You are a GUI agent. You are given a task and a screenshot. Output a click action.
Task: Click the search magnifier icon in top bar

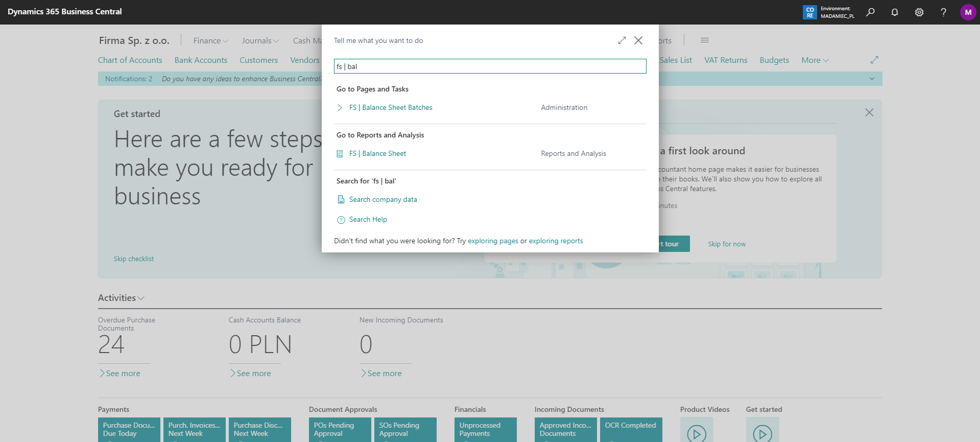870,12
